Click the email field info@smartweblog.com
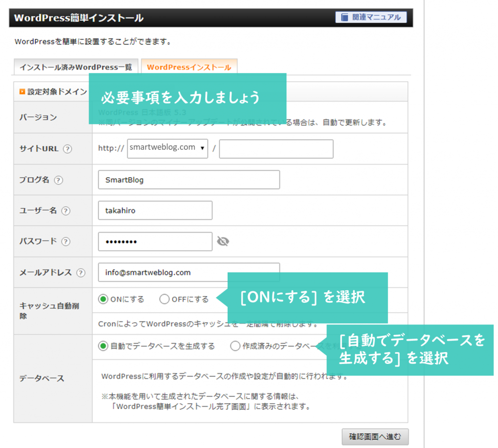Screen dimensions: 498x448 tap(189, 272)
